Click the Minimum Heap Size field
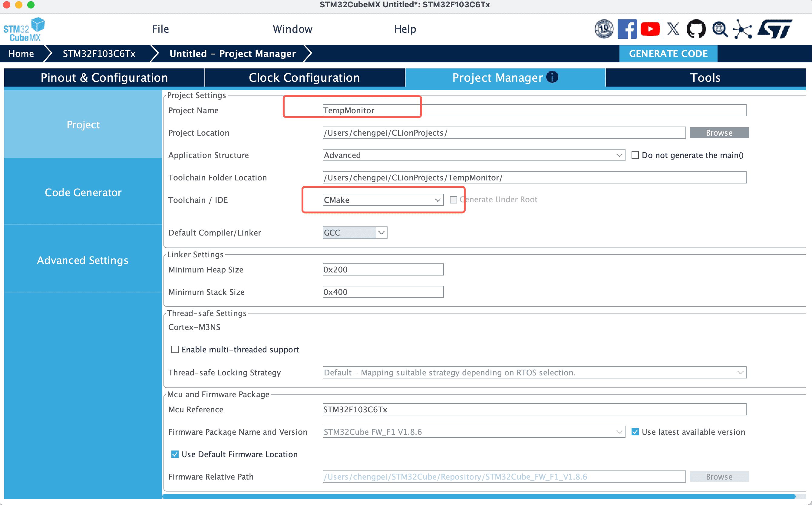This screenshot has height=505, width=812. (383, 269)
